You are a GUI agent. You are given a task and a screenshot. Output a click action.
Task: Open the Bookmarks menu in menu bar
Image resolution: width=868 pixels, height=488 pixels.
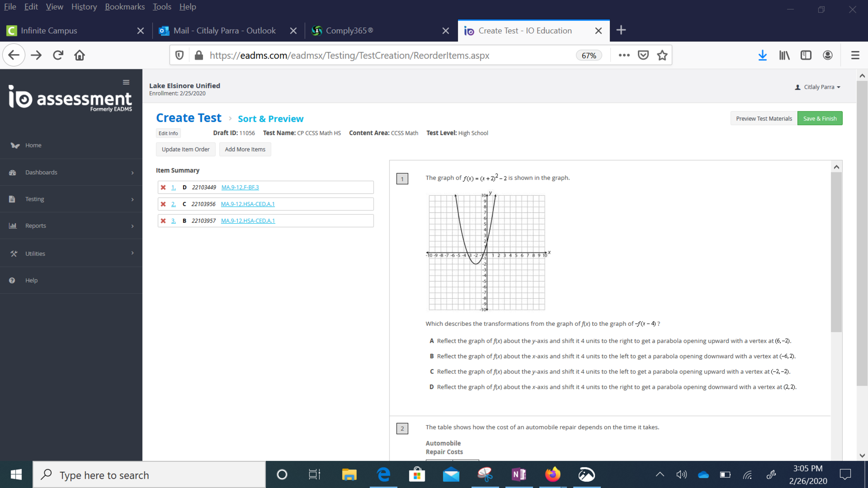coord(125,7)
